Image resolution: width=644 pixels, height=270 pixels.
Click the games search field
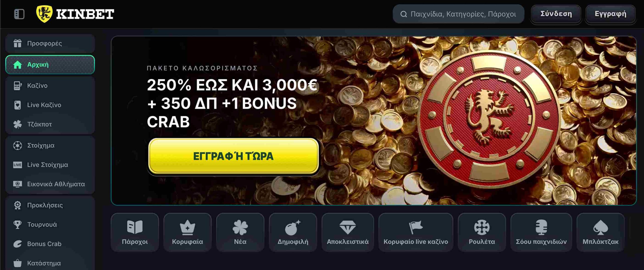click(x=458, y=14)
